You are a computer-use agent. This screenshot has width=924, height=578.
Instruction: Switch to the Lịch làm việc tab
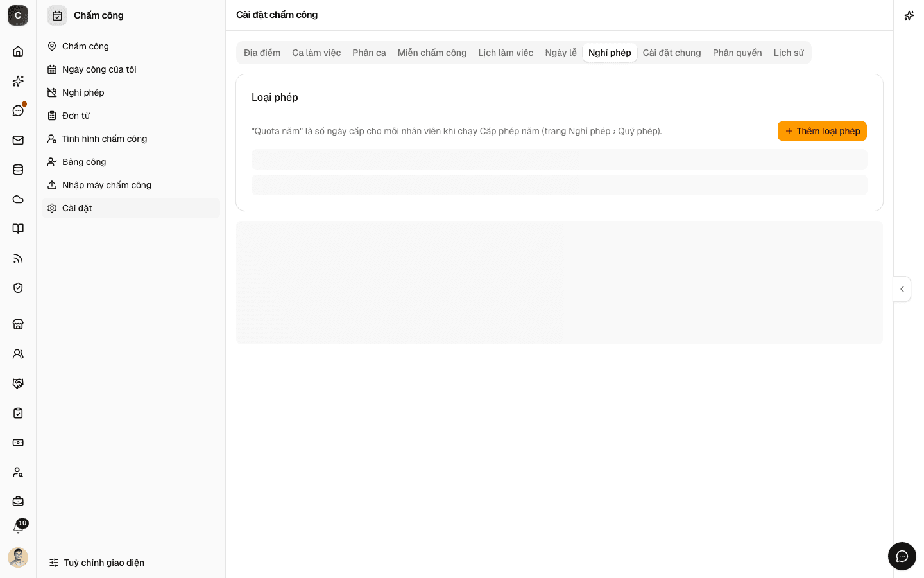506,53
